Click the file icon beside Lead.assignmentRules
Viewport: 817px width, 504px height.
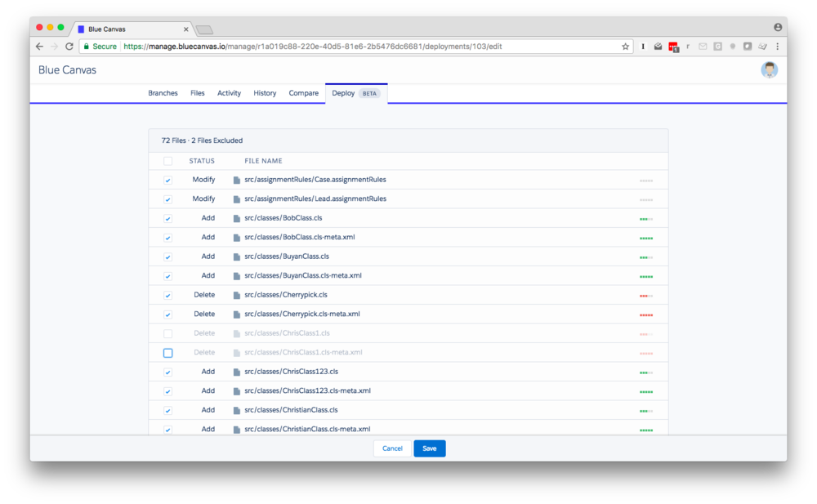pos(237,199)
